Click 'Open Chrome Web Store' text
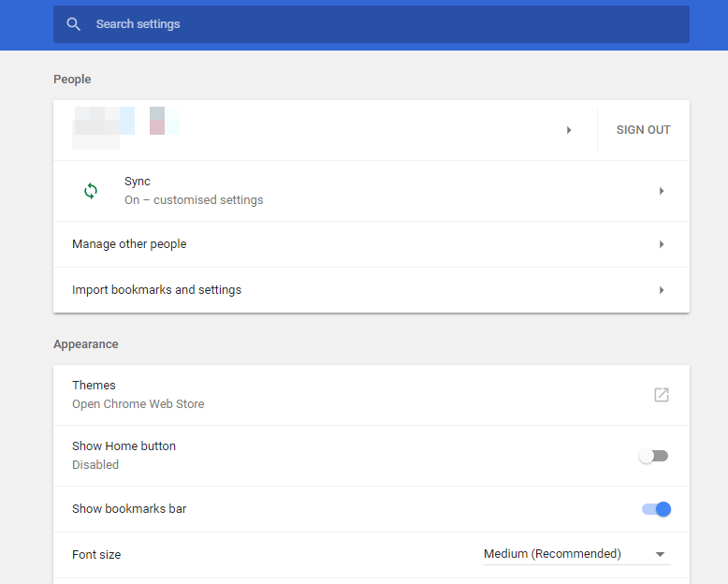The image size is (728, 584). (x=138, y=404)
